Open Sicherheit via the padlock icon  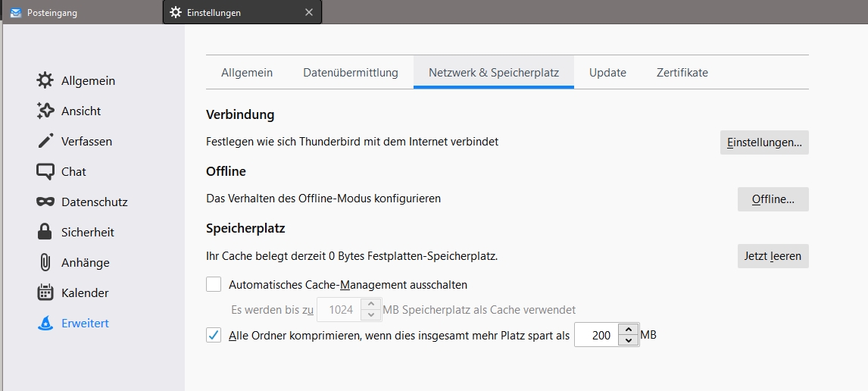pyautogui.click(x=45, y=232)
